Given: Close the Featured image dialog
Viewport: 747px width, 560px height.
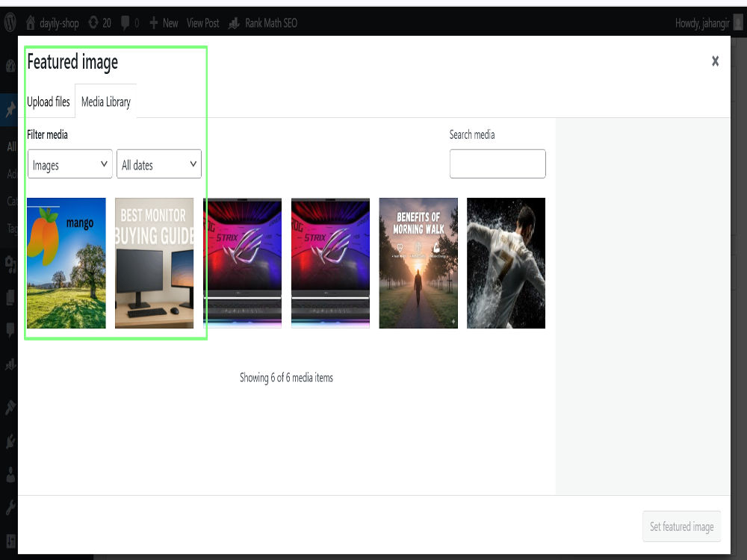Looking at the screenshot, I should coord(715,61).
